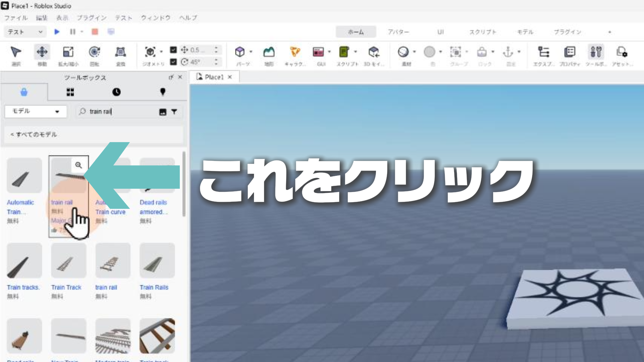This screenshot has height=362, width=644.
Task: Click the Train Track model link
Action: point(66,287)
